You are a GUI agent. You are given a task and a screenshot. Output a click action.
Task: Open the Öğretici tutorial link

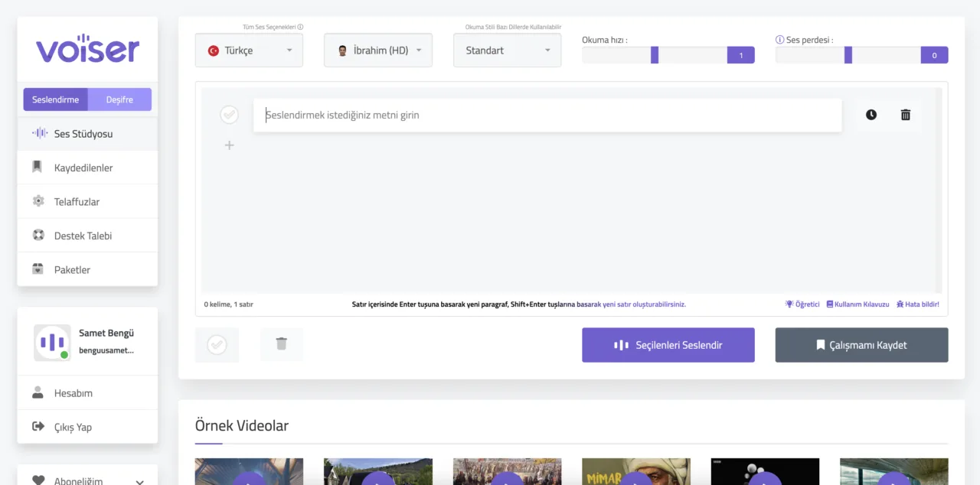pyautogui.click(x=802, y=304)
